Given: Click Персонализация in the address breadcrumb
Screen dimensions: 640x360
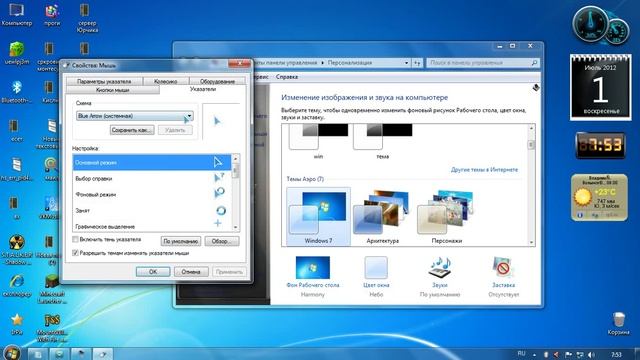Looking at the screenshot, I should (x=350, y=63).
